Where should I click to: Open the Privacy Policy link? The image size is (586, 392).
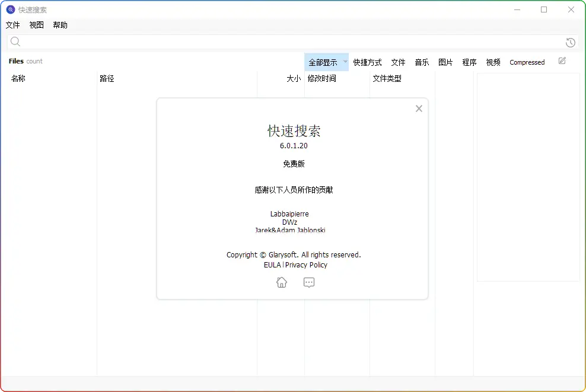click(306, 265)
